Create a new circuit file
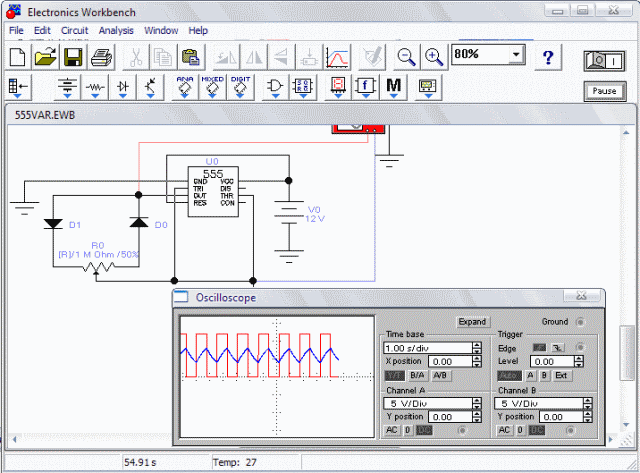This screenshot has height=473, width=640. click(17, 57)
